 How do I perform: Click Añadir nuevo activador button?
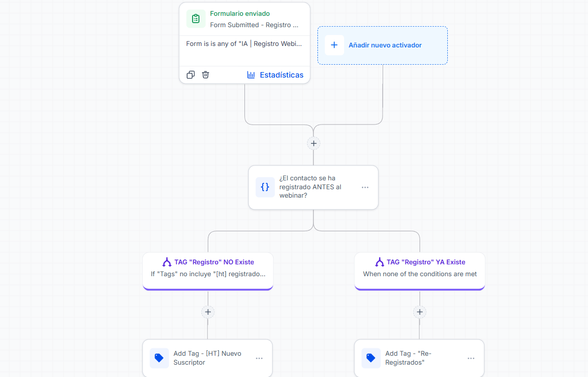coord(383,45)
